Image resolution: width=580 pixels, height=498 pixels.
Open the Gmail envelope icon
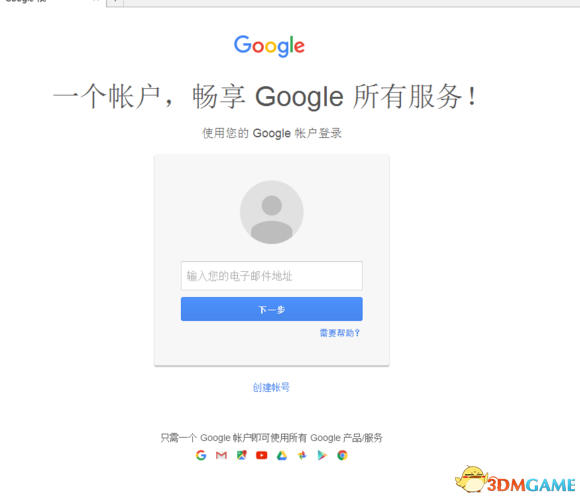point(221,455)
